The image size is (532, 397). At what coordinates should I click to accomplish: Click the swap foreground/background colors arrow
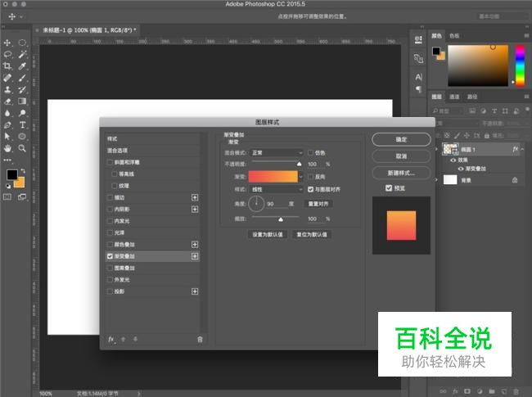[x=23, y=171]
